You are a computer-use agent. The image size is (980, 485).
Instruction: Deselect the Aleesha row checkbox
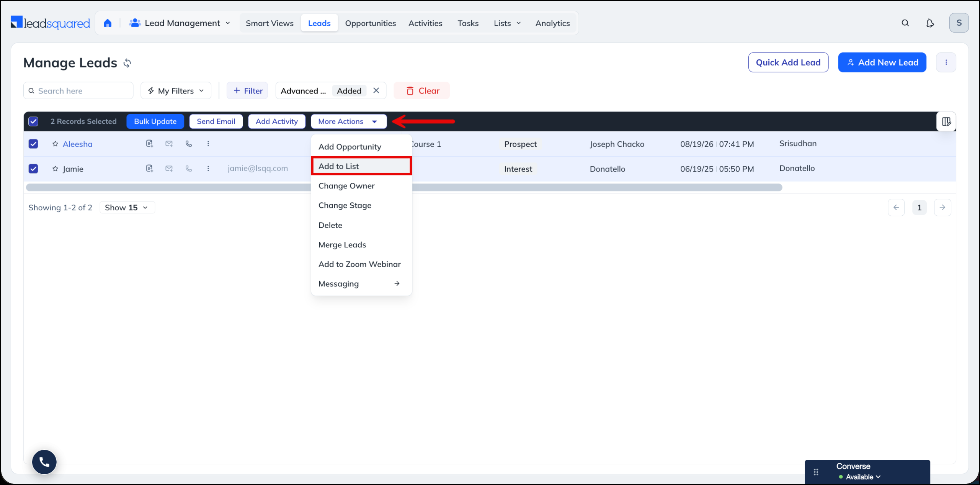pyautogui.click(x=33, y=144)
